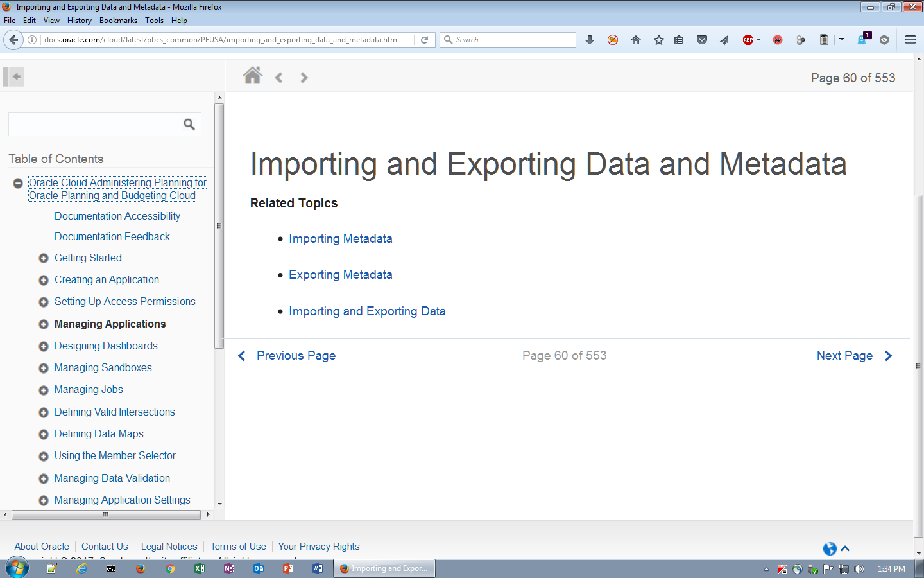Click the site information icon in address bar
The height and width of the screenshot is (578, 924).
tap(32, 40)
